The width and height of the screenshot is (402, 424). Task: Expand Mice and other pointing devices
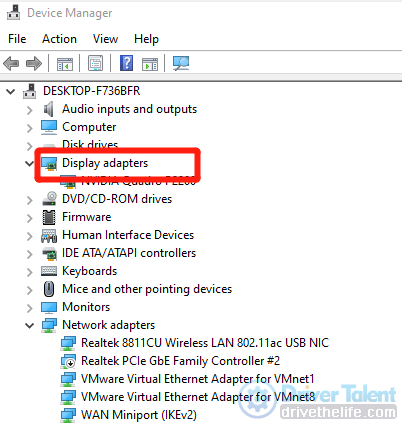[30, 290]
